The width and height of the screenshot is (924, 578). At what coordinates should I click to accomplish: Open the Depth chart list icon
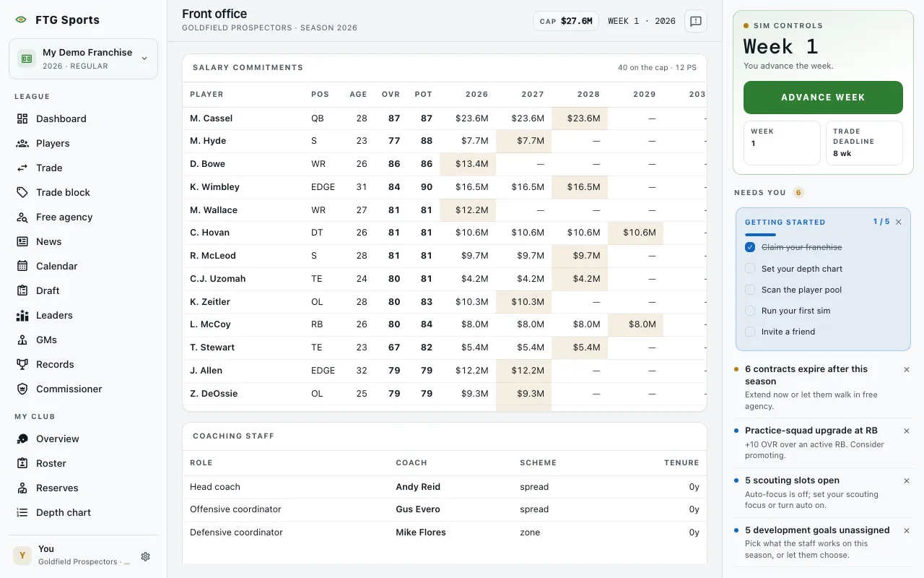(x=22, y=512)
